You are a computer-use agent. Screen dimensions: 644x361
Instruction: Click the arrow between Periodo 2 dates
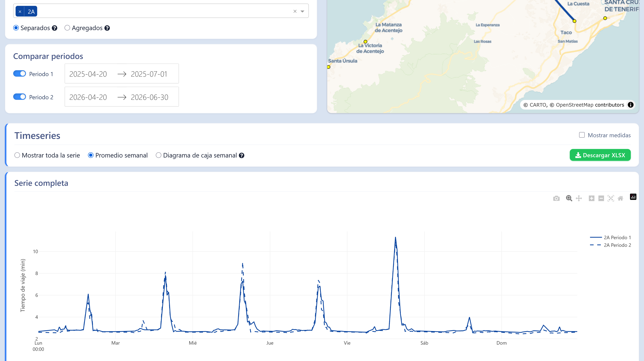click(122, 97)
